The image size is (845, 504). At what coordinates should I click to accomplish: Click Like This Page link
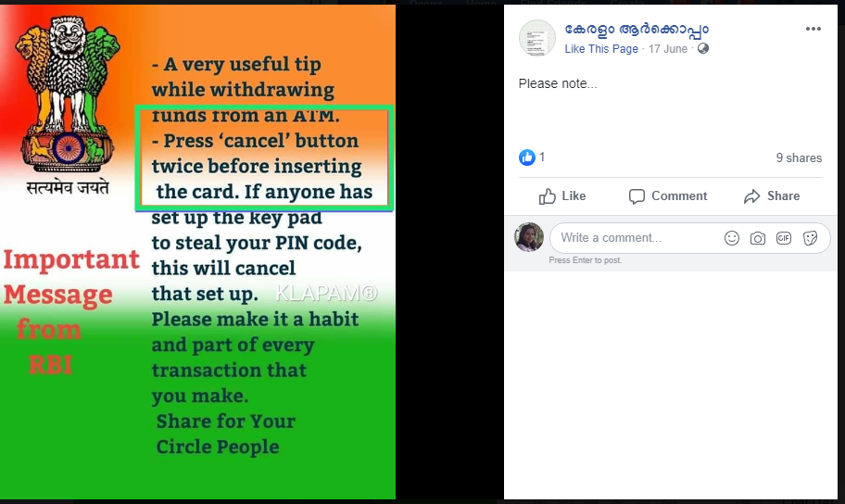click(x=601, y=48)
